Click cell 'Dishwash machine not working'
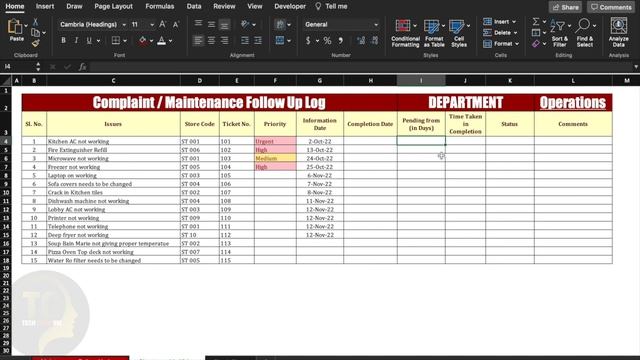This screenshot has width=640, height=360. (113, 201)
